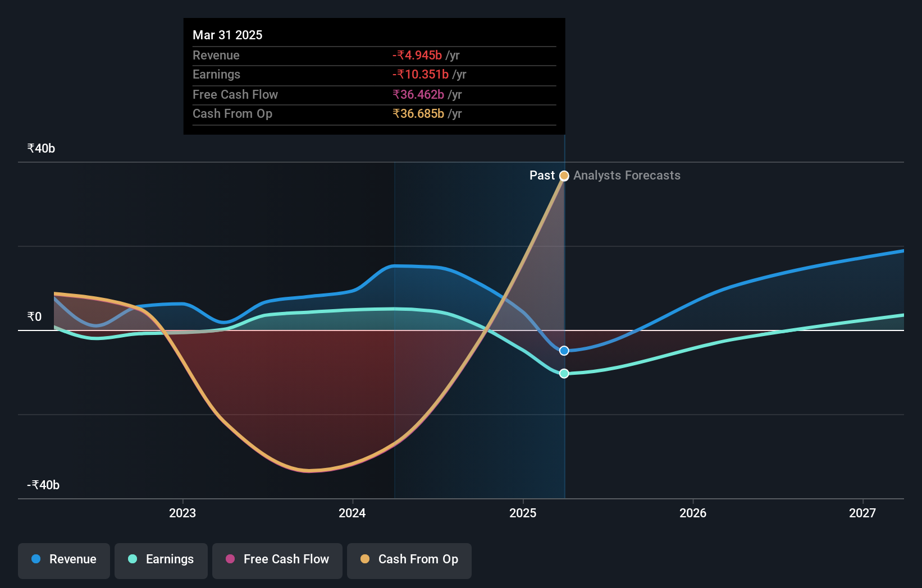Click the Earnings value -₹10.351b in tooltip
The image size is (922, 588).
(x=421, y=74)
